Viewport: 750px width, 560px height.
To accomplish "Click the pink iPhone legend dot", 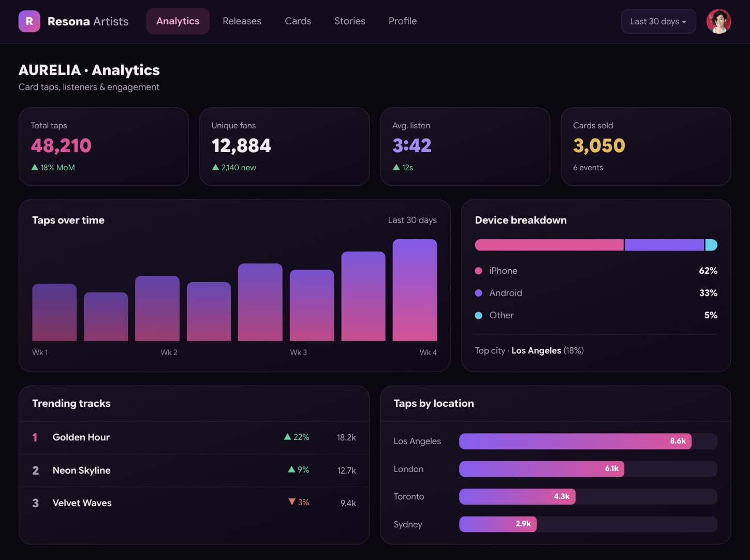I will point(478,271).
